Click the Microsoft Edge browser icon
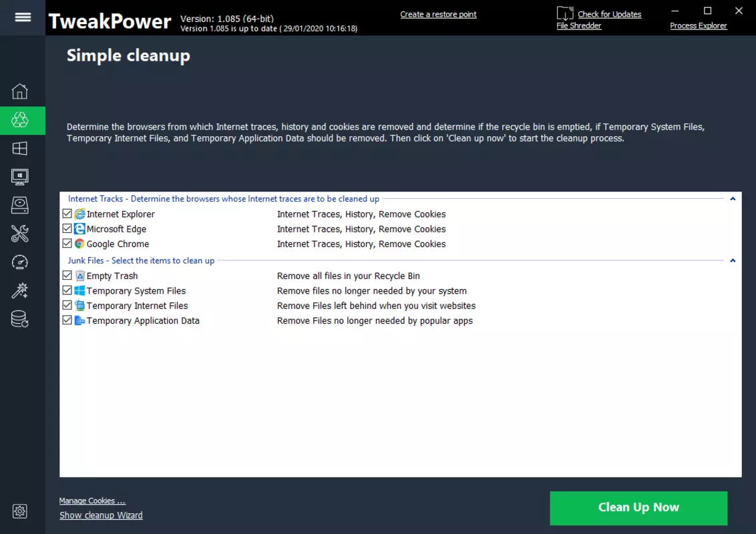The width and height of the screenshot is (756, 534). [x=79, y=229]
